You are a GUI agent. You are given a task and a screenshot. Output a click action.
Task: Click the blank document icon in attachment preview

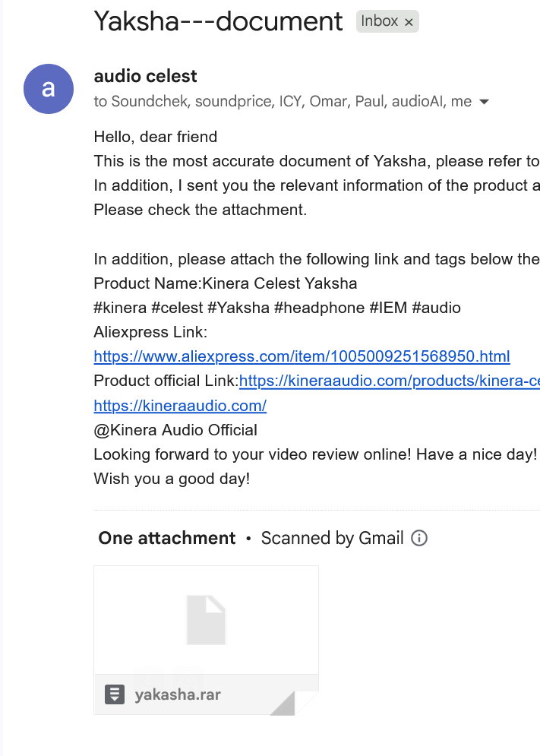point(207,620)
